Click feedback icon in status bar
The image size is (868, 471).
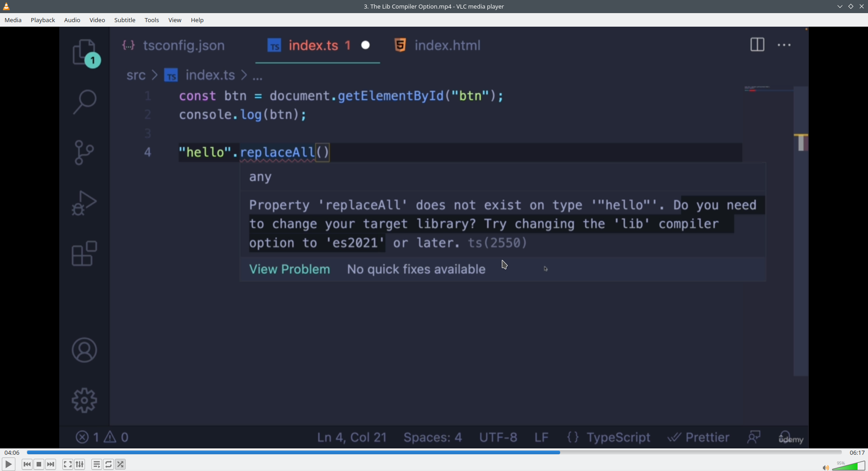(x=754, y=437)
